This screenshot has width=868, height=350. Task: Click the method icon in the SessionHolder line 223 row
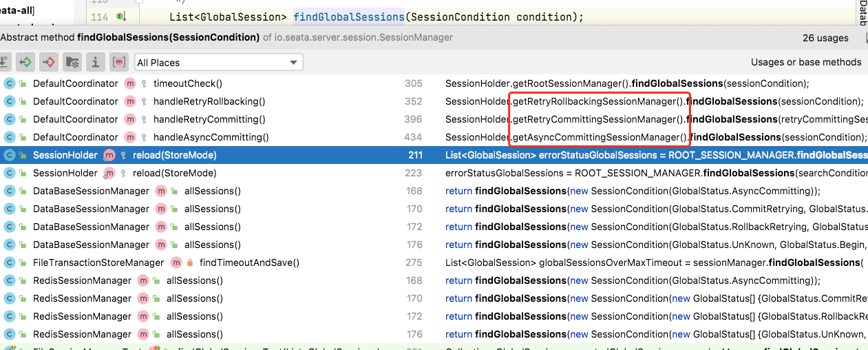click(x=109, y=173)
